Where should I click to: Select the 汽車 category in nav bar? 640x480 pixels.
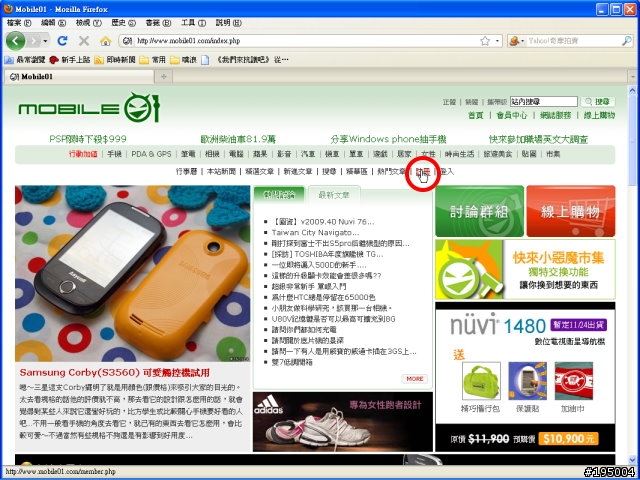point(308,154)
